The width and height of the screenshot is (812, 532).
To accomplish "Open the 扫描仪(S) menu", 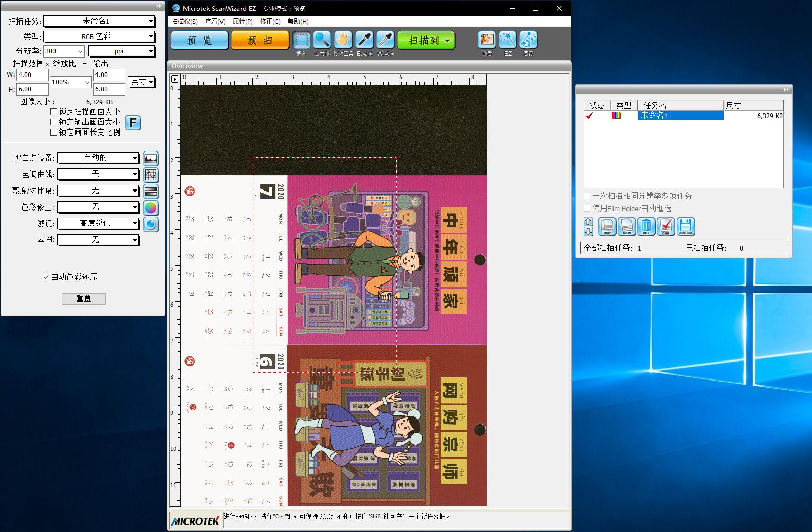I will click(184, 22).
